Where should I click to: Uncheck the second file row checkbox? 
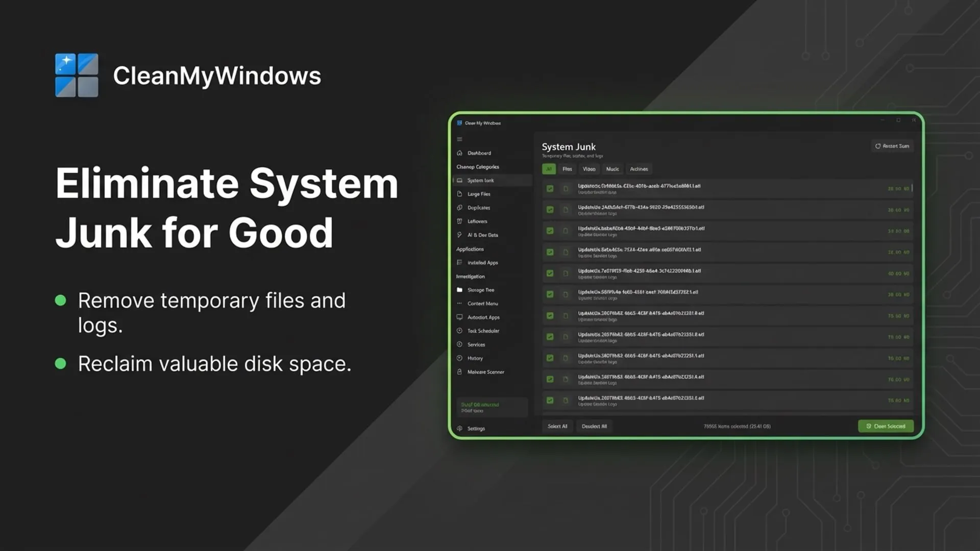(x=550, y=210)
